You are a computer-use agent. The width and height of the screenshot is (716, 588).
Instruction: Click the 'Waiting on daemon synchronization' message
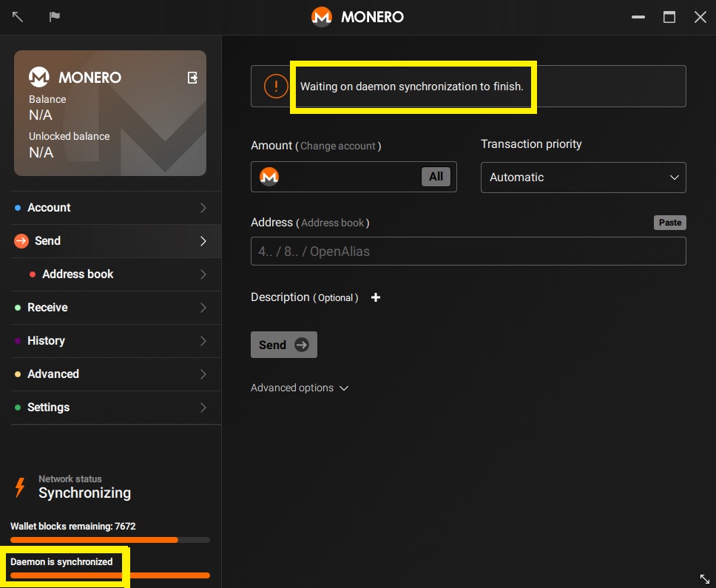click(x=411, y=87)
